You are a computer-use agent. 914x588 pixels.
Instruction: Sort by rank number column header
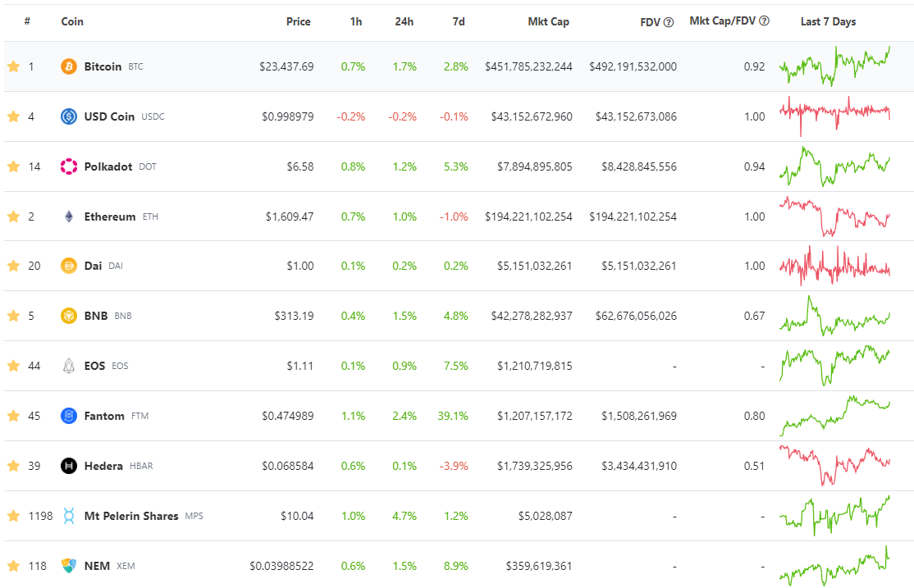click(x=27, y=21)
